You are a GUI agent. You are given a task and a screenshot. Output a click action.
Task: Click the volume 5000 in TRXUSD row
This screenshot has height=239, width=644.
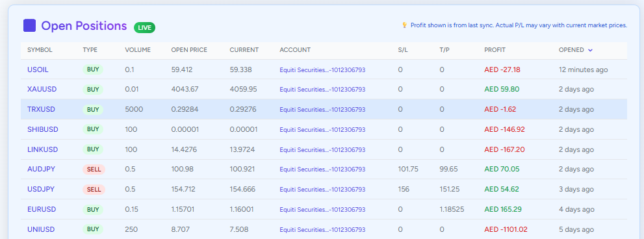(135, 109)
